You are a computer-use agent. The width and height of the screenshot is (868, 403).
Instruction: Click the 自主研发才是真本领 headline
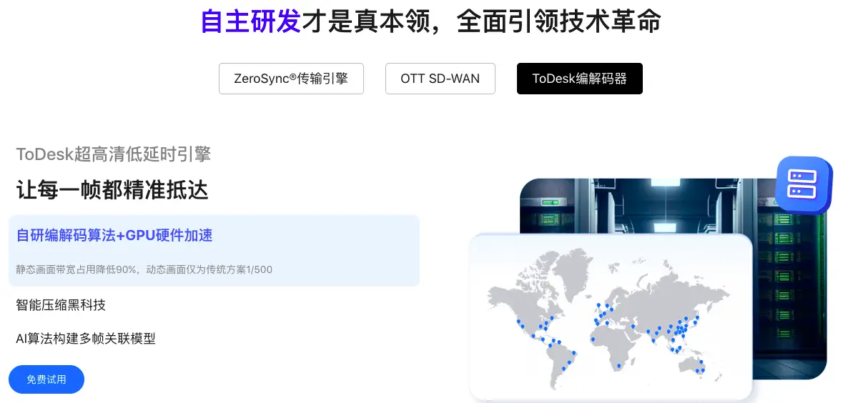tap(430, 21)
